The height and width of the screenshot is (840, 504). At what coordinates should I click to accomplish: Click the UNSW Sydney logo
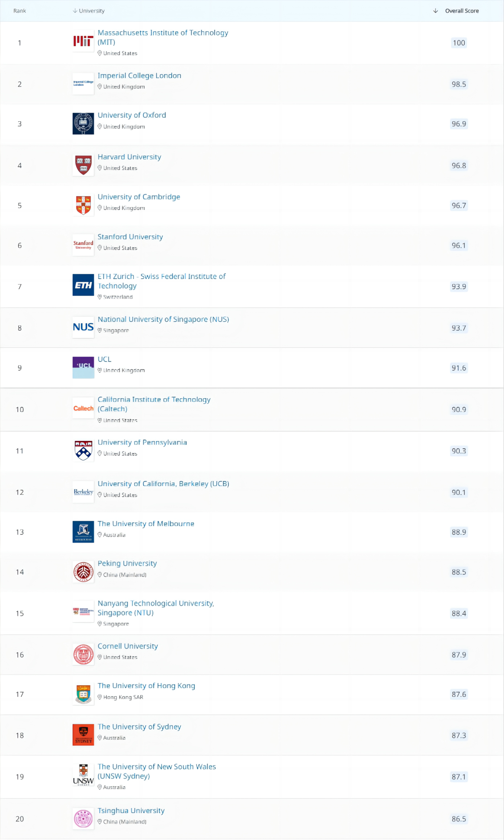(83, 775)
